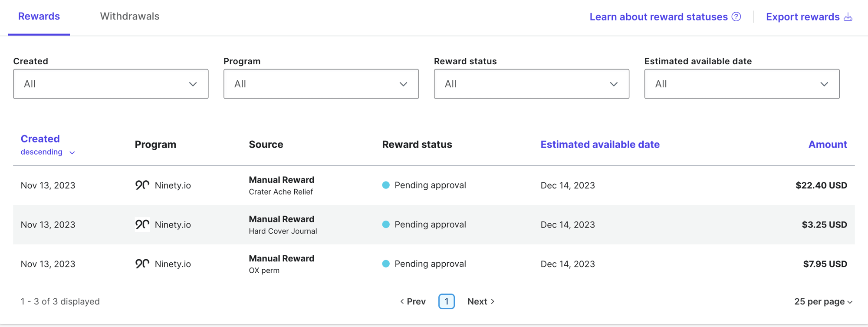Click status dot in Crater Ache Relief row
868x327 pixels.
[x=386, y=185]
